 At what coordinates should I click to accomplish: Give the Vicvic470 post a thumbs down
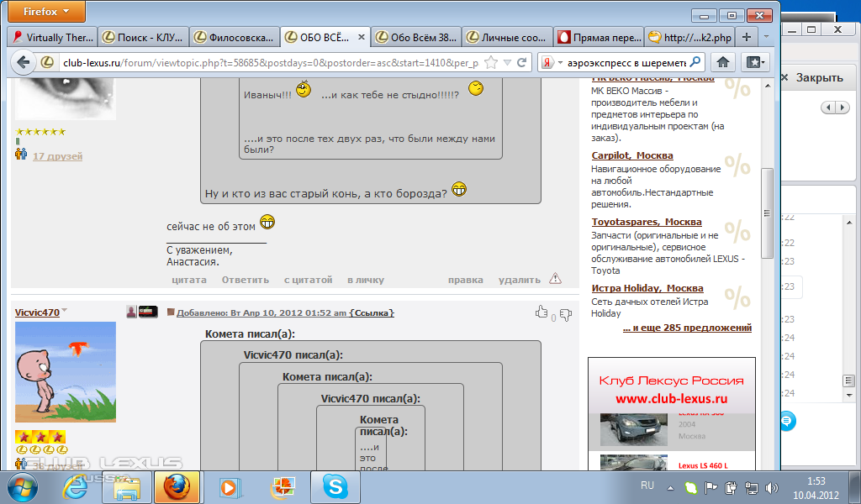click(x=566, y=315)
